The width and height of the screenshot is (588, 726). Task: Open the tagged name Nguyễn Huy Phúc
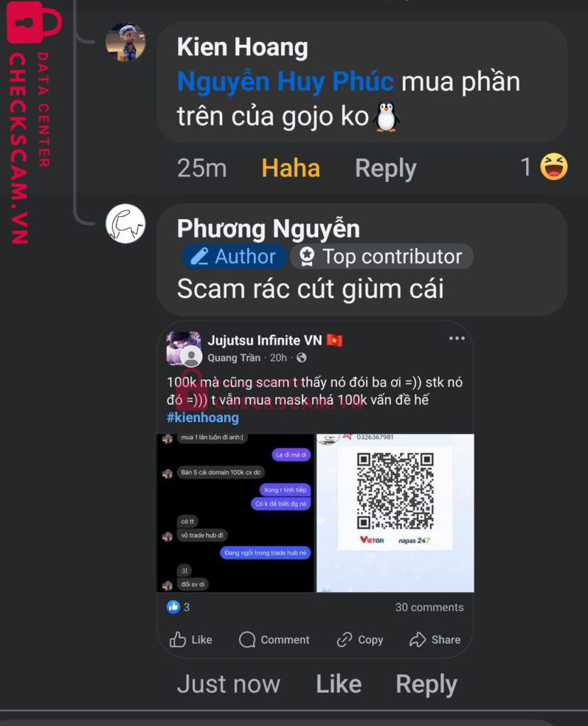pos(285,82)
